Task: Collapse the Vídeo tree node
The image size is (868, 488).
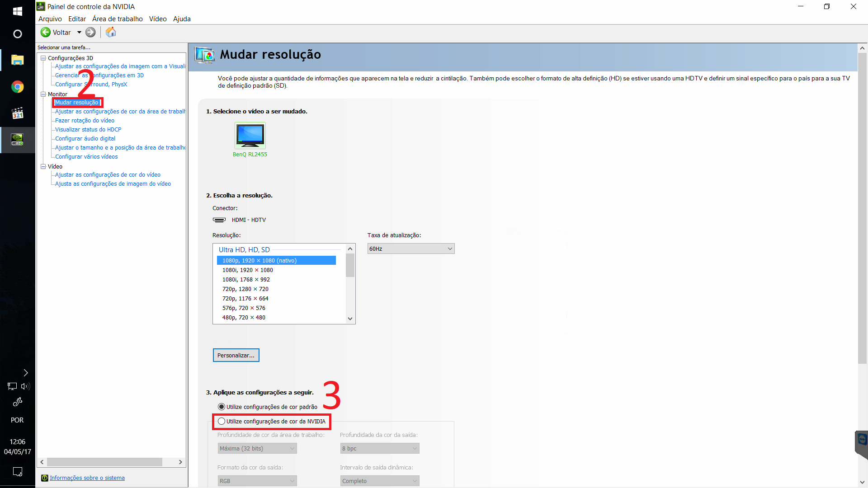Action: 43,167
